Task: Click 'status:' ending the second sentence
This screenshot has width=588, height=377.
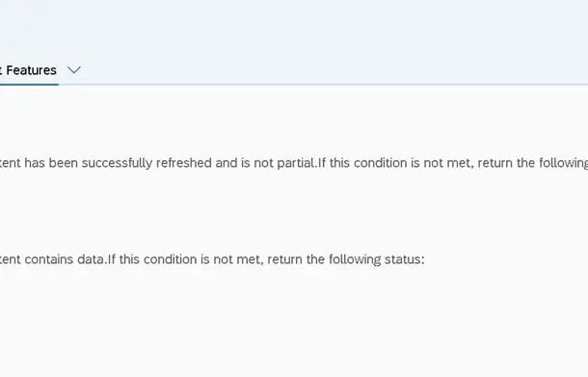Action: (404, 259)
